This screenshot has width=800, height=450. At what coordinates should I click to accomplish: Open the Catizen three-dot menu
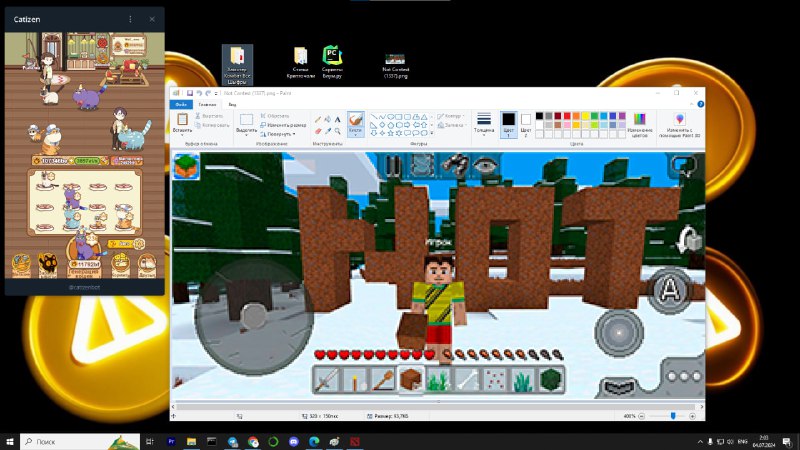130,19
